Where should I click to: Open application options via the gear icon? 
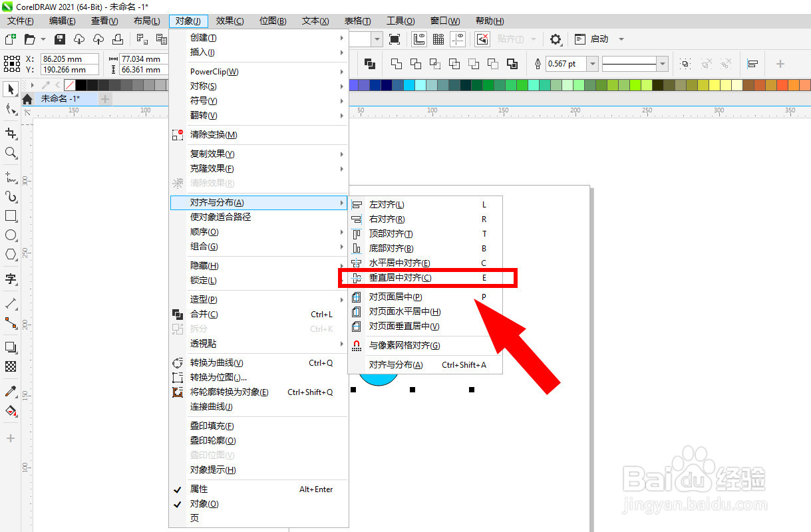point(556,39)
